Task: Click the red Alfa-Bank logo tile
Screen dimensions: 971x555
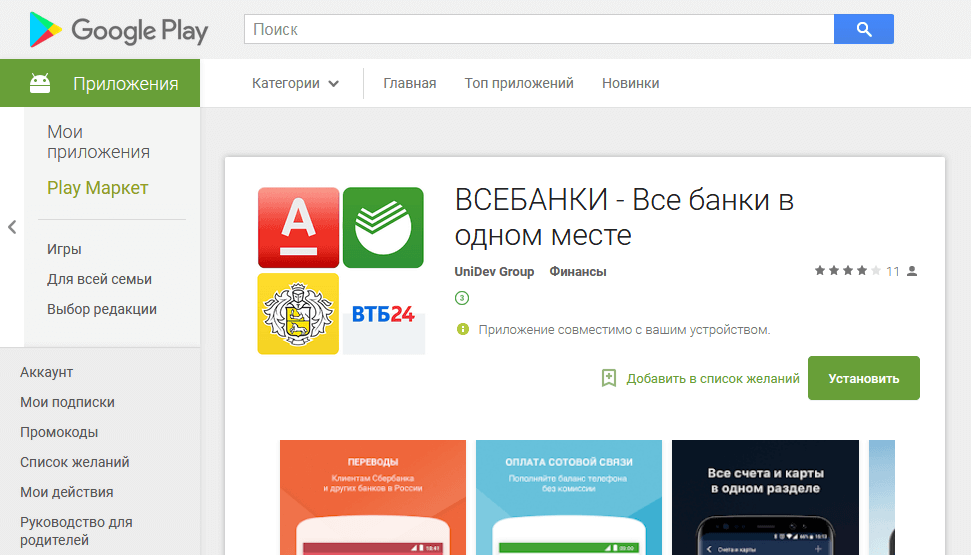Action: [298, 227]
